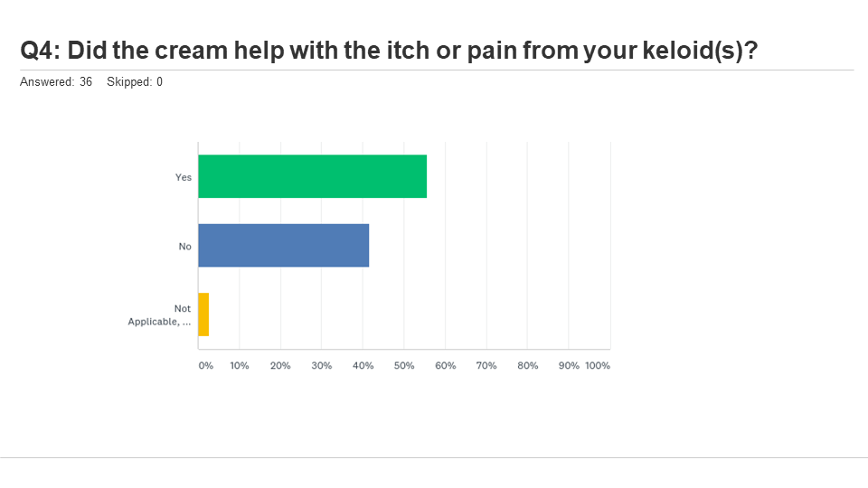
Task: Click the 20% axis tick label
Action: click(280, 366)
